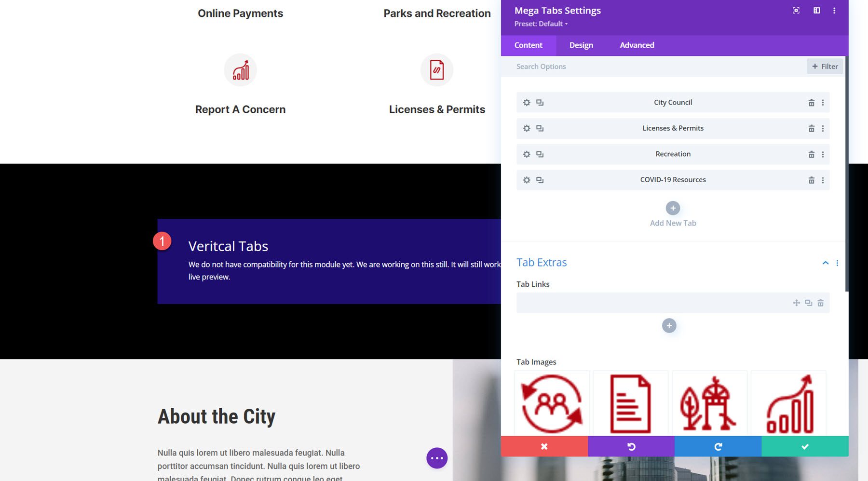868x481 pixels.
Task: Click the Add New Tab button
Action: pos(673,208)
